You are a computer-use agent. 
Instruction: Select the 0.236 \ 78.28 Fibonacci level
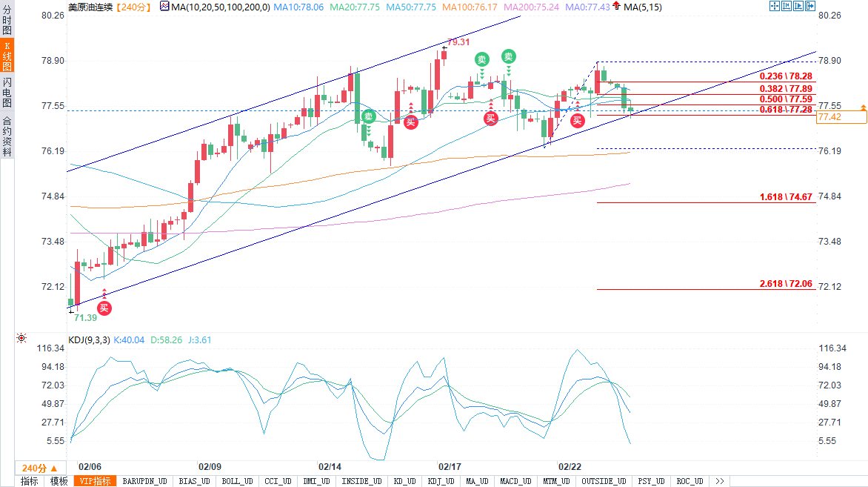point(786,76)
